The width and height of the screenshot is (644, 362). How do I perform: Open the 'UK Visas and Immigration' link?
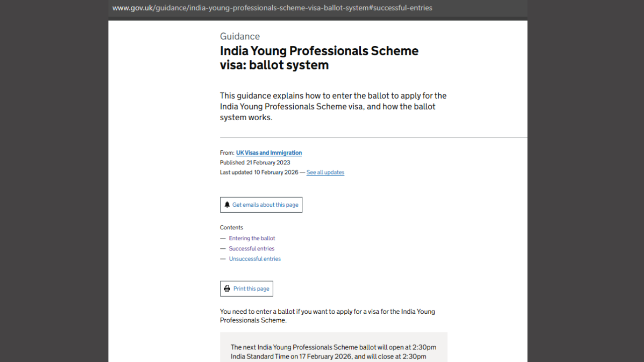[x=269, y=153]
